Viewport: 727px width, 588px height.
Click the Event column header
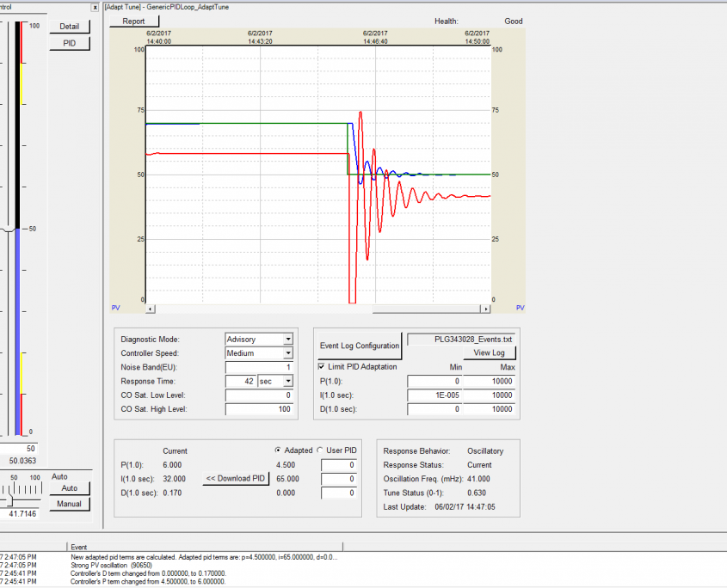pyautogui.click(x=78, y=546)
